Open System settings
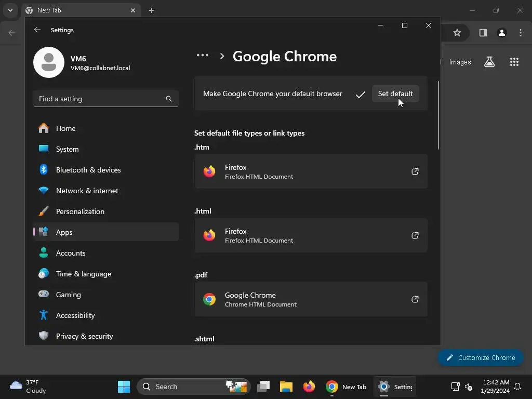This screenshot has height=399, width=532. point(106,149)
